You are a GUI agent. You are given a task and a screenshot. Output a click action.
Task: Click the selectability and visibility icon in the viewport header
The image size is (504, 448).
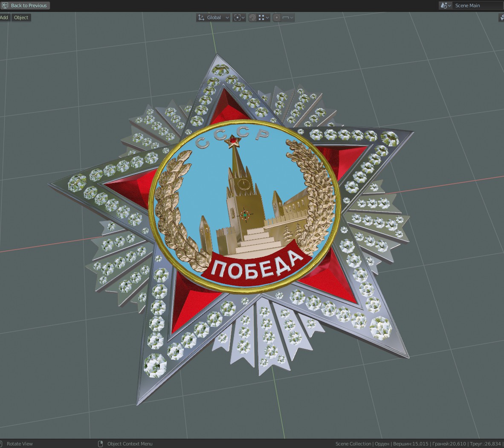pos(501,17)
